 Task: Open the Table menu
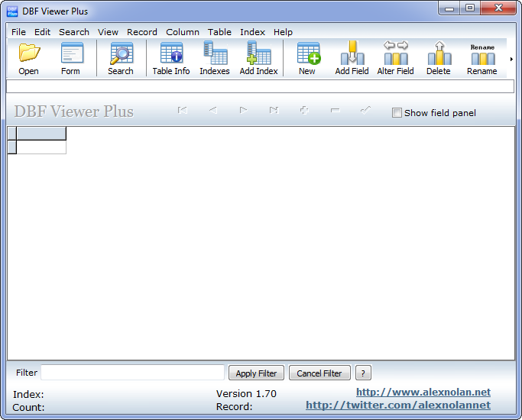tap(219, 32)
